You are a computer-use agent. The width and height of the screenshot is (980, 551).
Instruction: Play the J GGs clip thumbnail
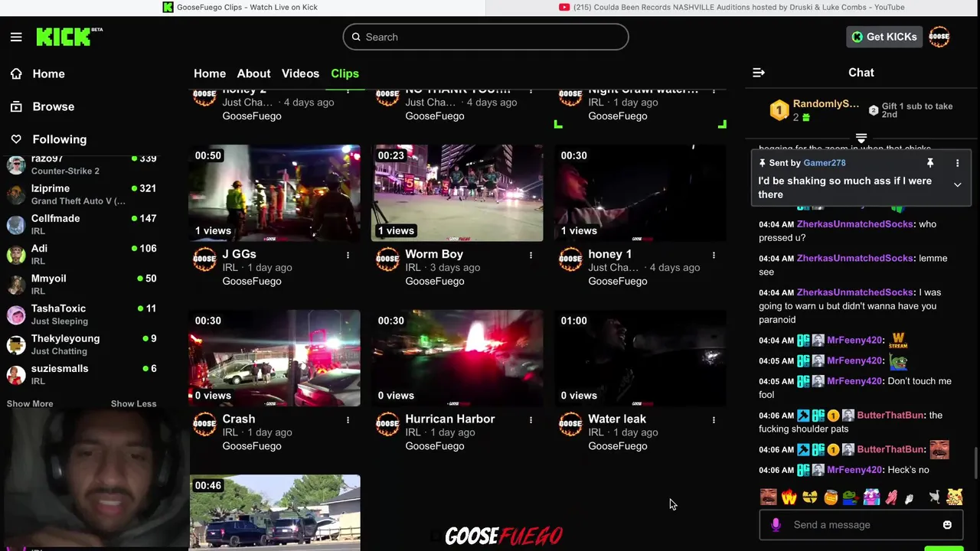pyautogui.click(x=274, y=193)
